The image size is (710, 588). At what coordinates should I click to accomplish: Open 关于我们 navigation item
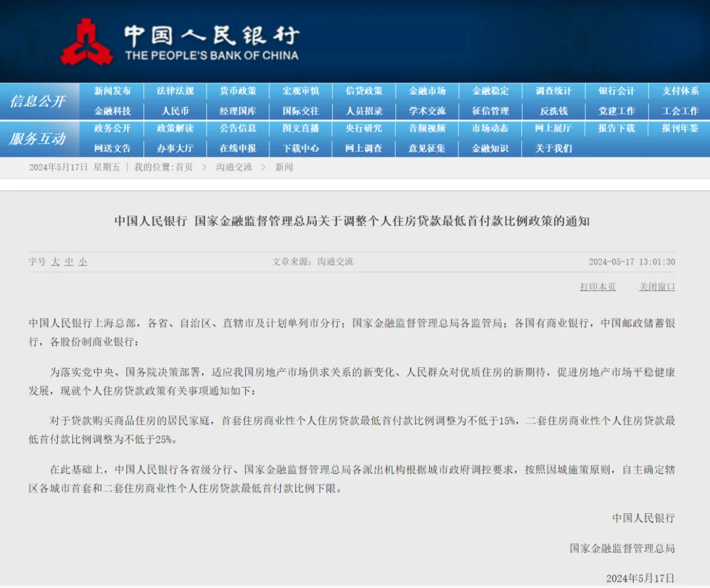click(554, 148)
